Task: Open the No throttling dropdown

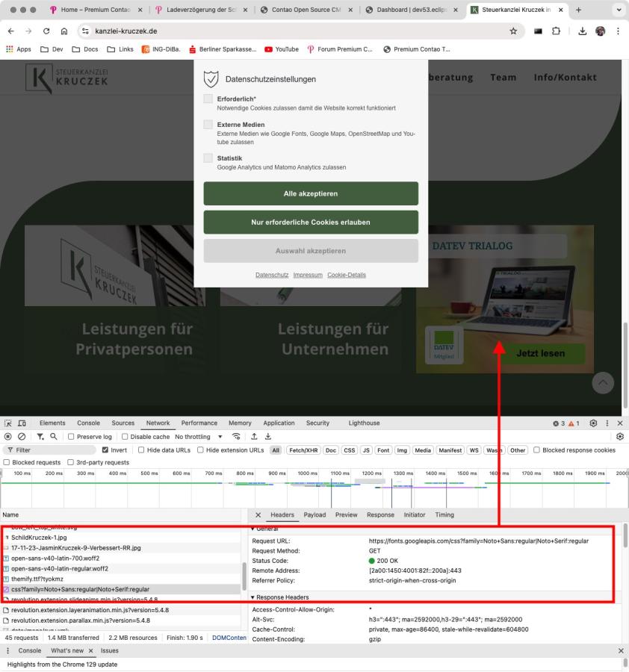Action: pos(199,436)
